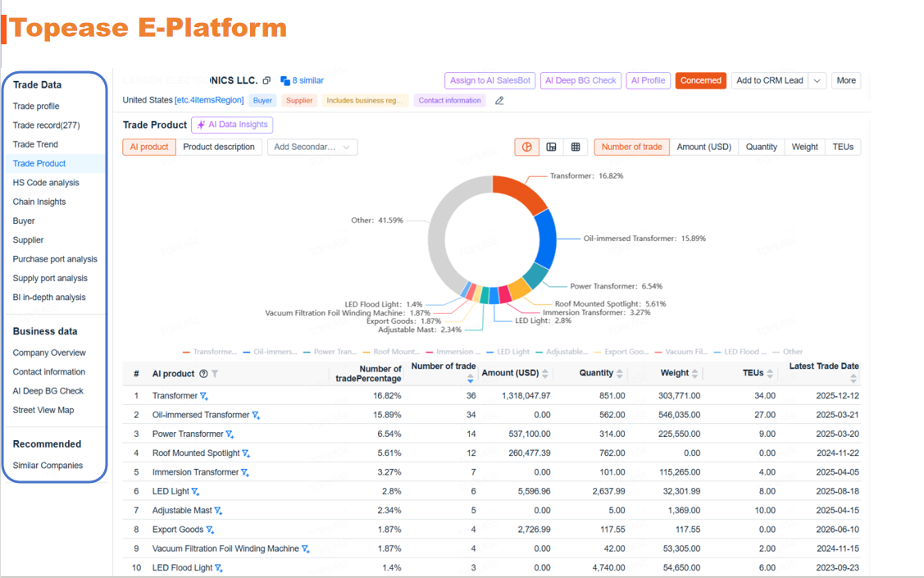
Task: Click filter icon next to Export Goods row
Action: click(210, 530)
